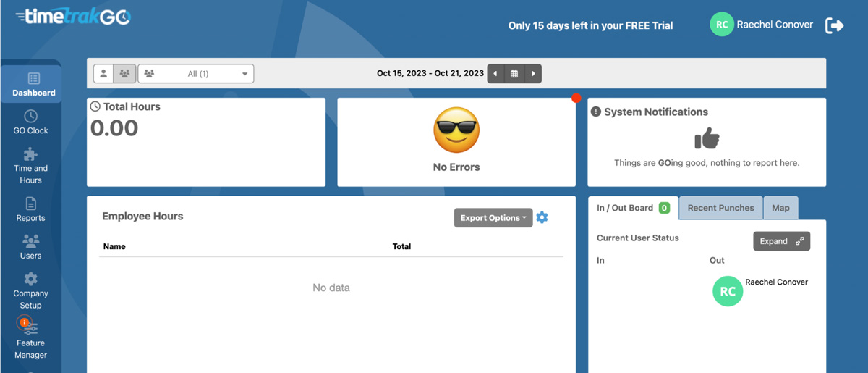Screen dimensions: 868x373
Task: Switch to single employee view
Action: (x=103, y=74)
